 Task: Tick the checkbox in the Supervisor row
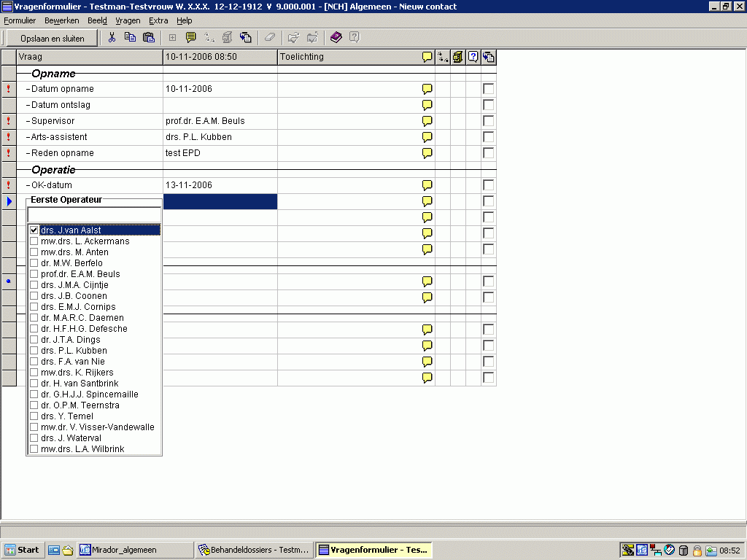coord(489,121)
